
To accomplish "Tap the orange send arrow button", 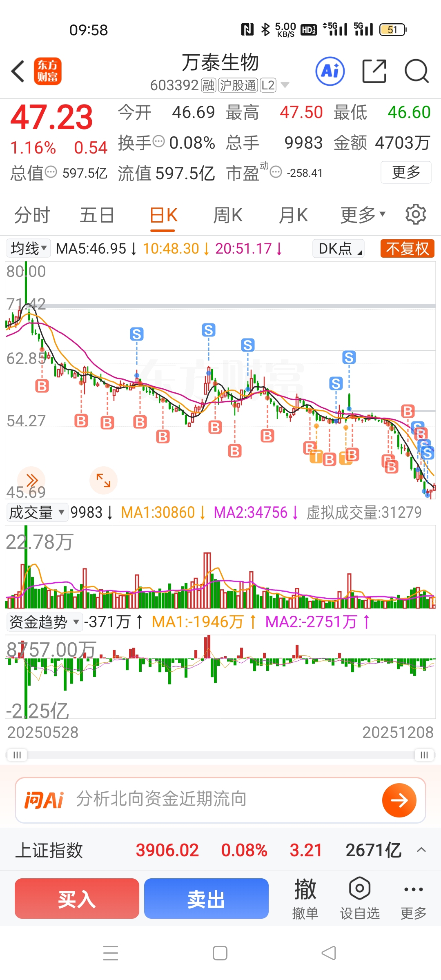I will coord(399,800).
